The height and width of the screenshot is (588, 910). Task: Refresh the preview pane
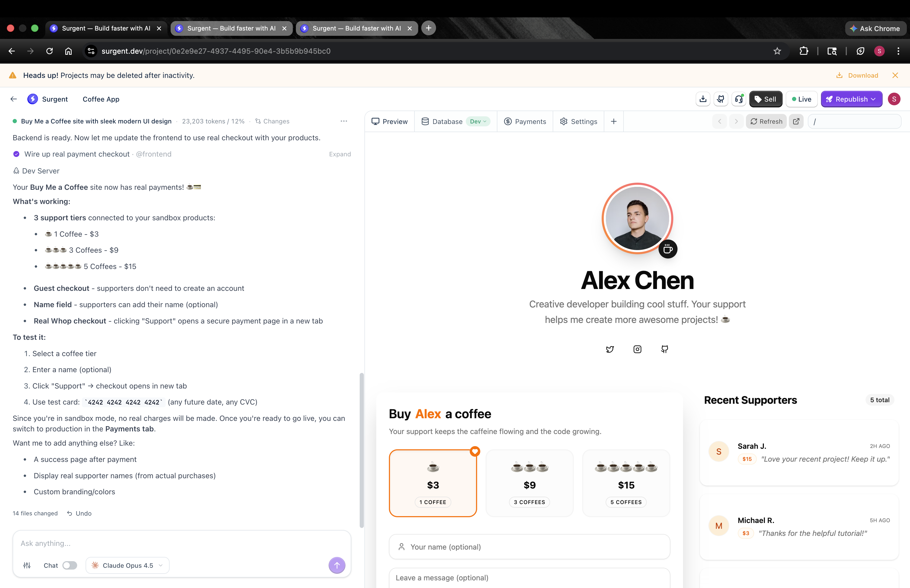coord(766,121)
